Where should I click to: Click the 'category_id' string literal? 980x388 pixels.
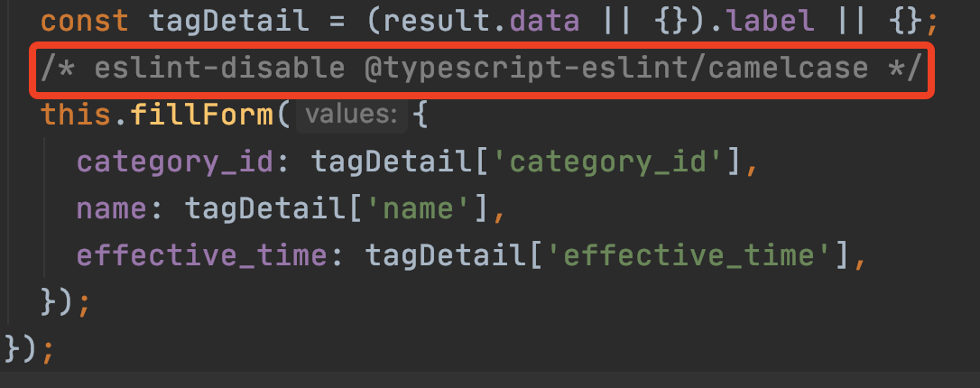click(x=604, y=162)
